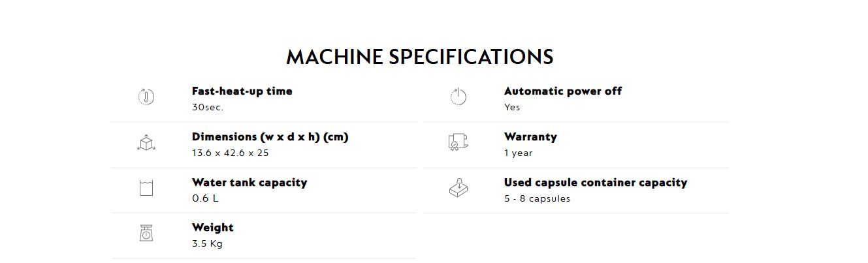
Task: Click the Machine Specifications heading
Action: tap(420, 57)
